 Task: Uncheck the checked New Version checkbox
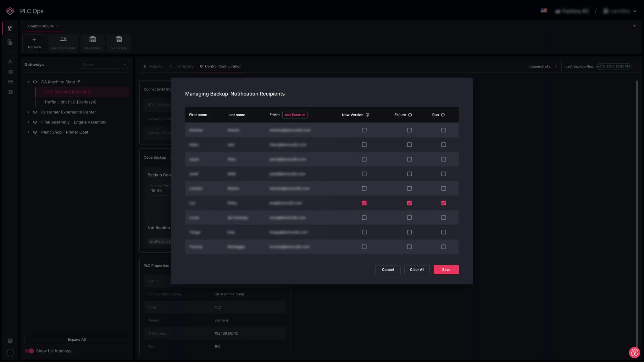(x=364, y=203)
